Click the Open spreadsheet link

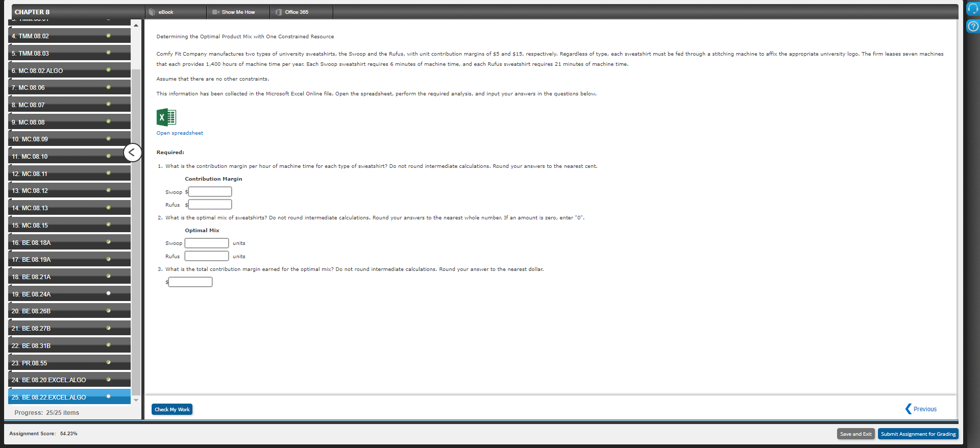(x=180, y=133)
